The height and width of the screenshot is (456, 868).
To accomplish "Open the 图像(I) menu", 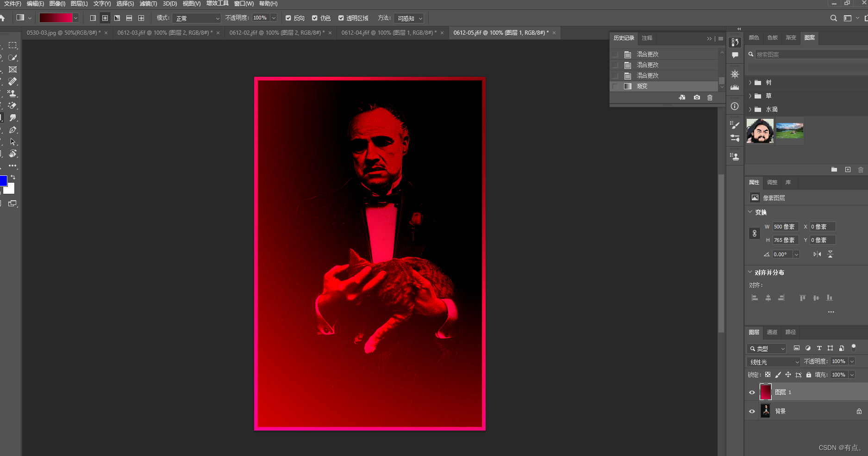I will point(57,4).
